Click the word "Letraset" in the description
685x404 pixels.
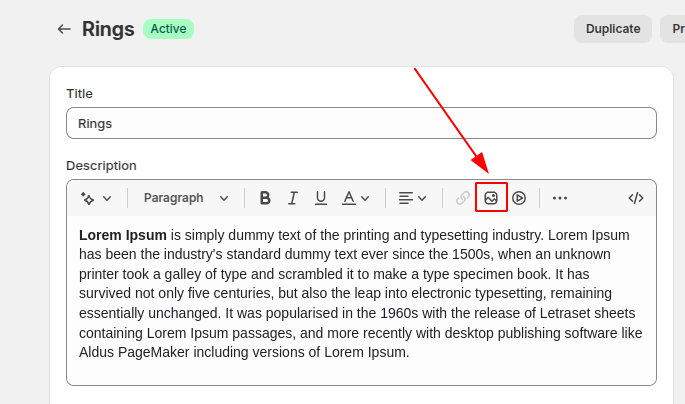566,313
